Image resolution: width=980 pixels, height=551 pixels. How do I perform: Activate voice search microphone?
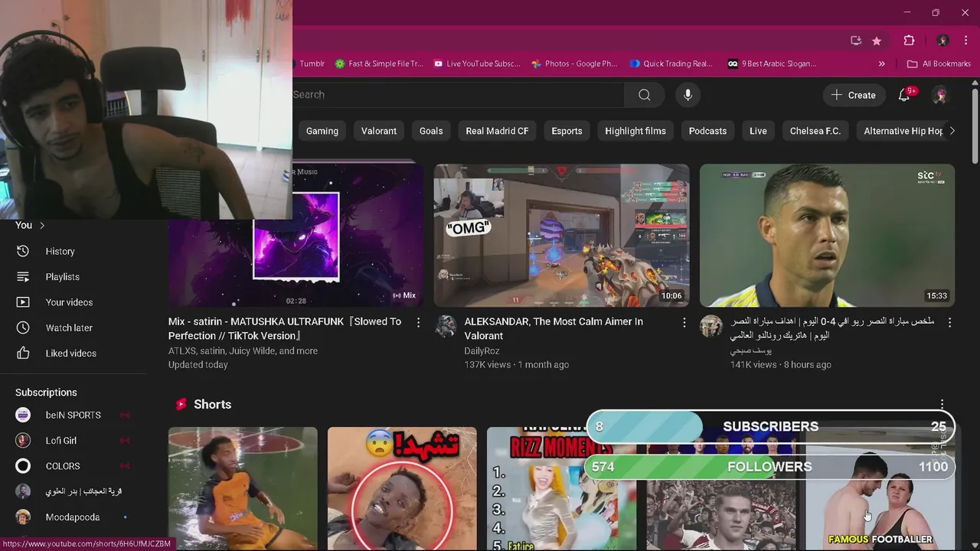(688, 95)
